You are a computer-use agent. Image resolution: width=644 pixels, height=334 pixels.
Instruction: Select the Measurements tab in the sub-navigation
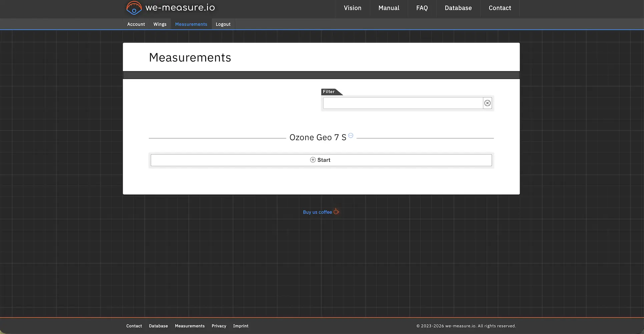(x=191, y=24)
